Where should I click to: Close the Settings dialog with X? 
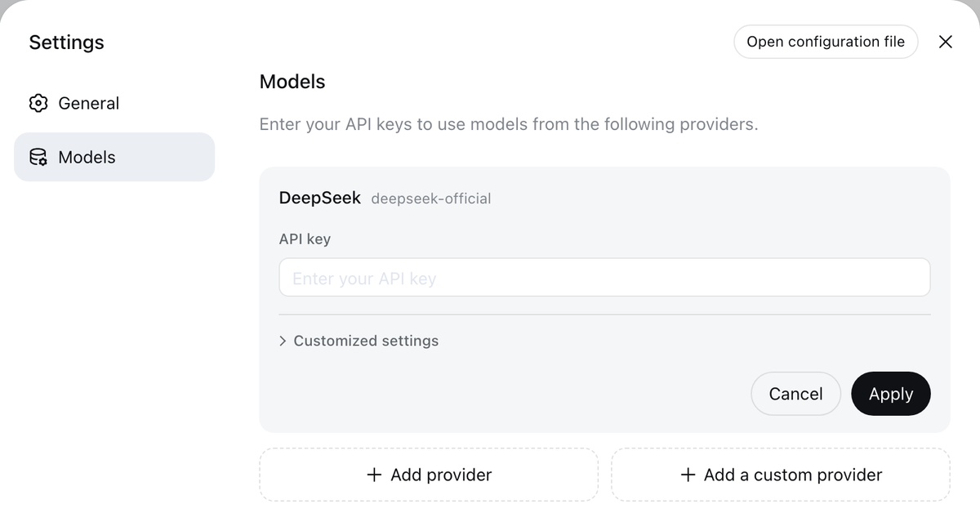946,42
